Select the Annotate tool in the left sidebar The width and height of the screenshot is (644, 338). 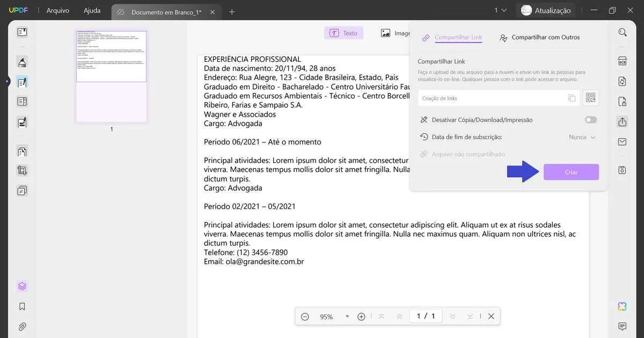[x=21, y=62]
